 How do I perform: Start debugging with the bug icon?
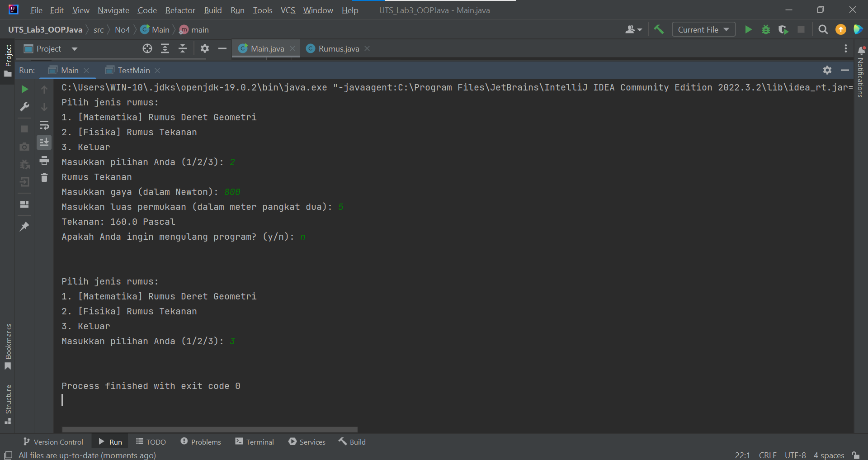(766, 29)
